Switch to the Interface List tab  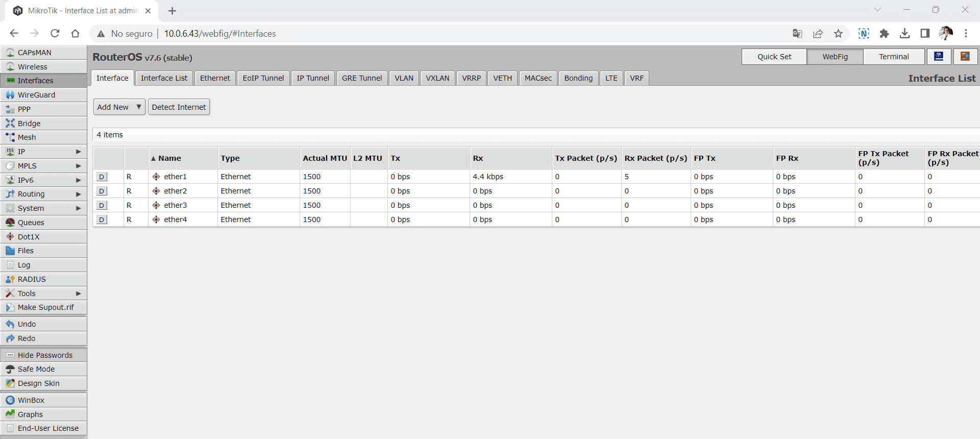[164, 78]
